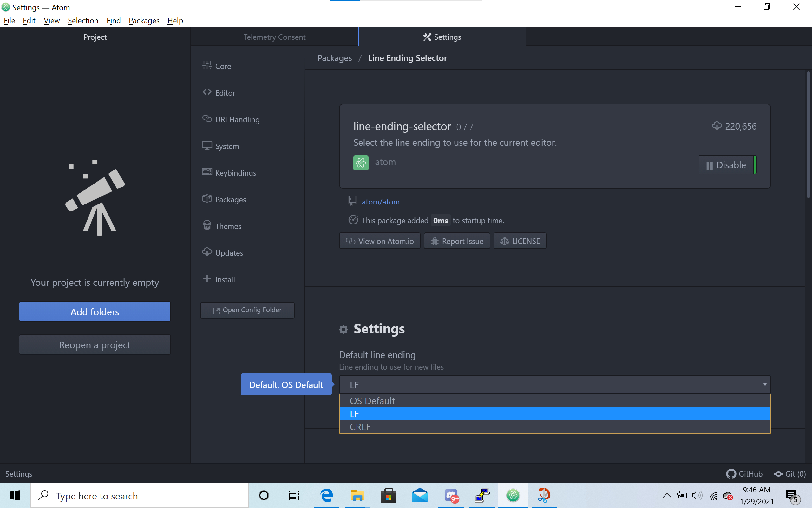812x508 pixels.
Task: Switch to the Settings tab
Action: (442, 37)
